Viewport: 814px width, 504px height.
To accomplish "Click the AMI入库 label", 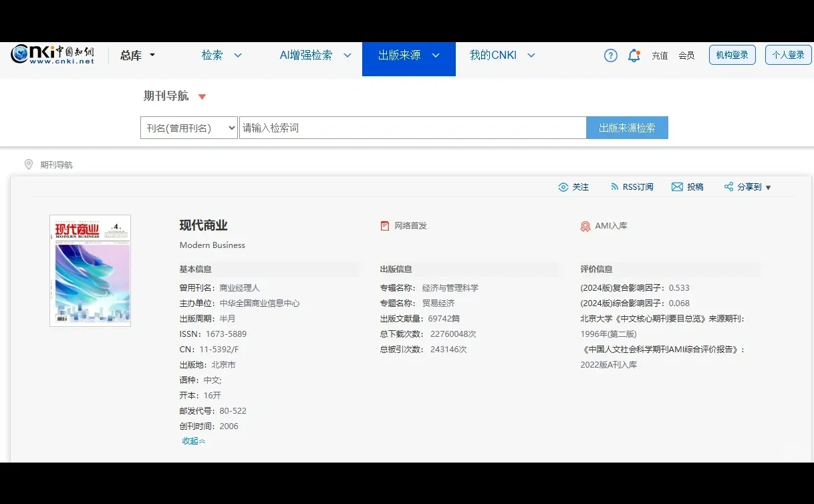I will point(611,226).
